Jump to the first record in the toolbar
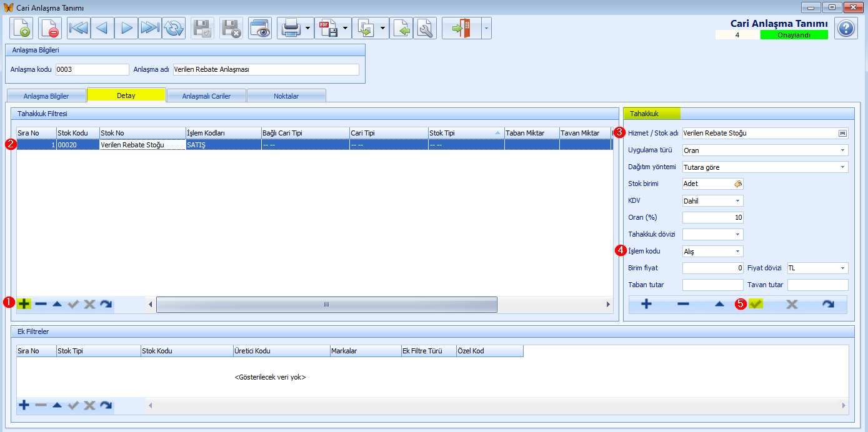Viewport: 868px width, 432px height. coord(79,29)
